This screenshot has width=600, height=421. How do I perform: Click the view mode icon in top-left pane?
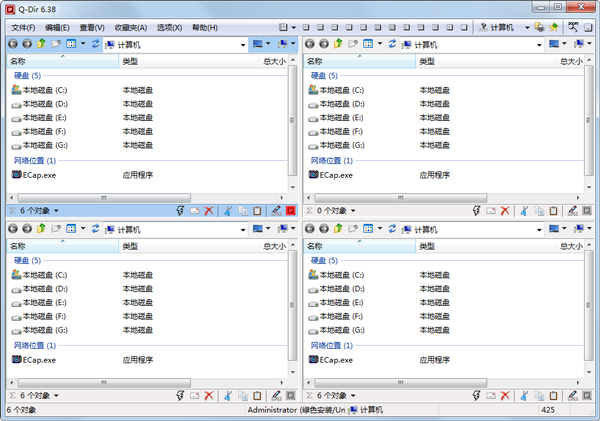pyautogui.click(x=71, y=44)
